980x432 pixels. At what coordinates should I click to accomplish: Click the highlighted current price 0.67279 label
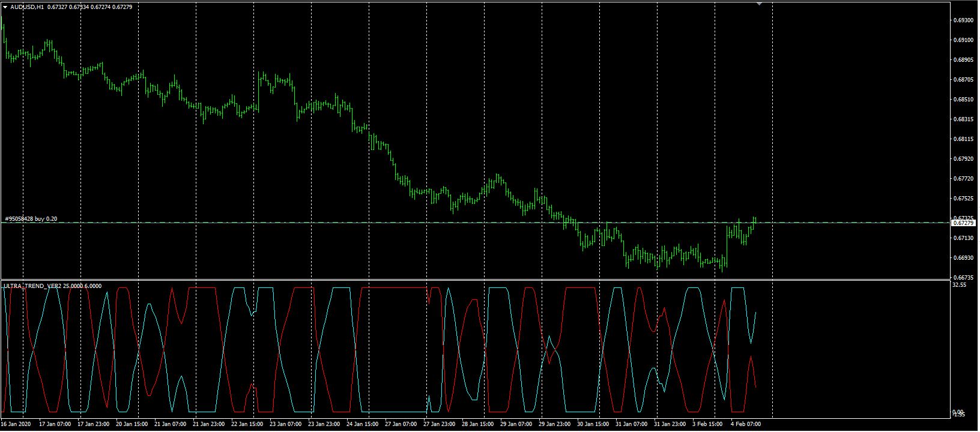(963, 223)
